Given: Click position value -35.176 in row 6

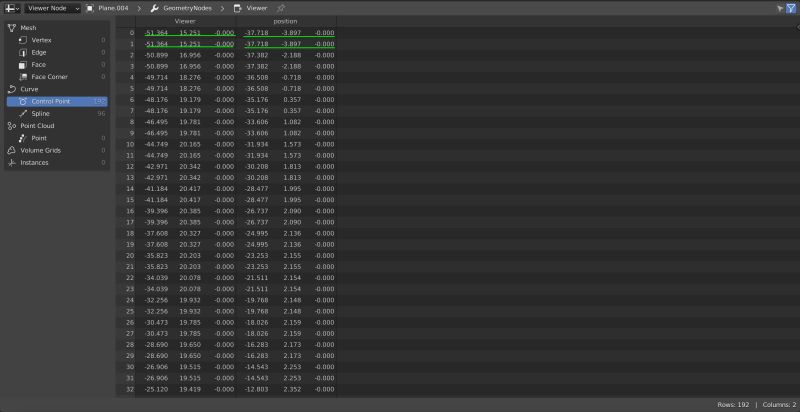Looking at the screenshot, I should pyautogui.click(x=257, y=100).
